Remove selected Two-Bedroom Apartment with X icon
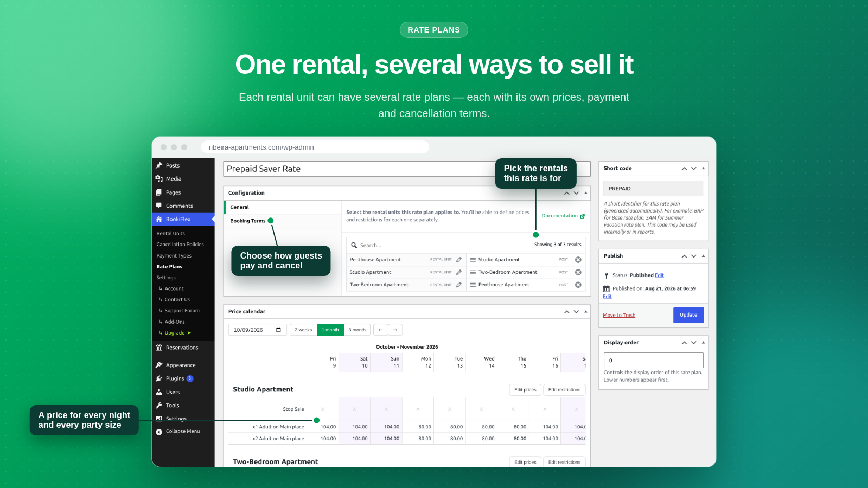Image resolution: width=868 pixels, height=488 pixels. point(578,272)
